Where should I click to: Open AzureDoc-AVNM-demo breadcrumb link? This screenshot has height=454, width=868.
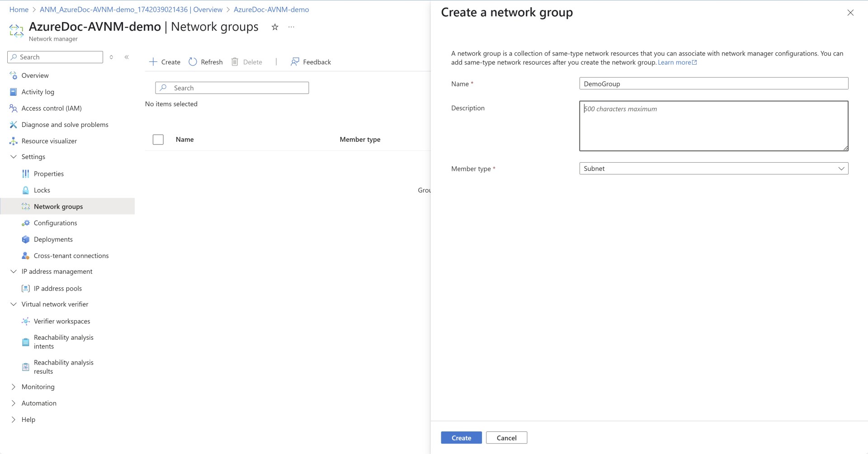[271, 9]
